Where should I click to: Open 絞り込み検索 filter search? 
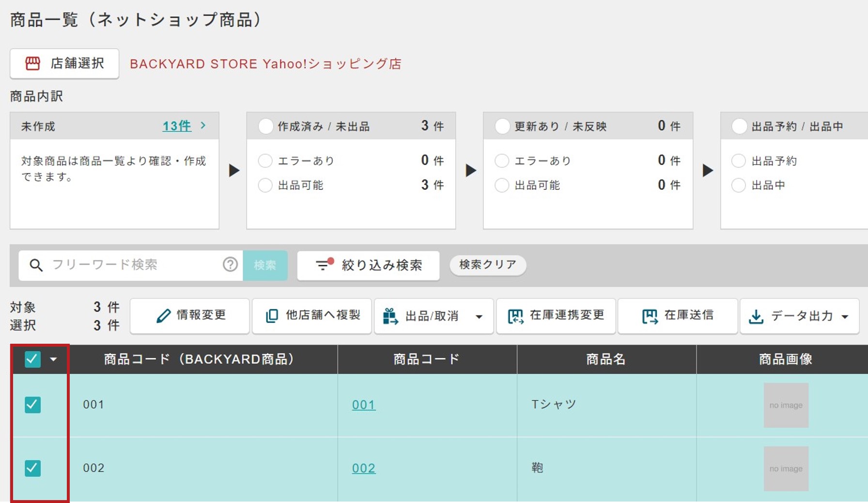(x=369, y=265)
